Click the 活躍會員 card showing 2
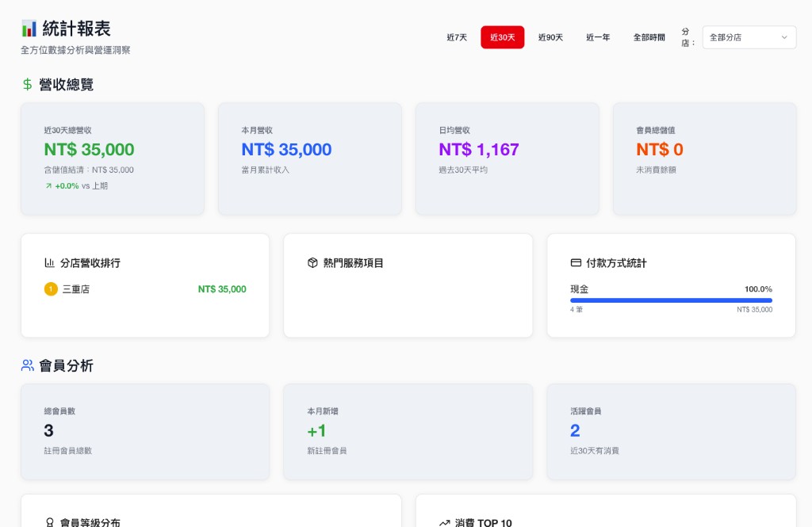This screenshot has height=527, width=812. click(x=671, y=431)
